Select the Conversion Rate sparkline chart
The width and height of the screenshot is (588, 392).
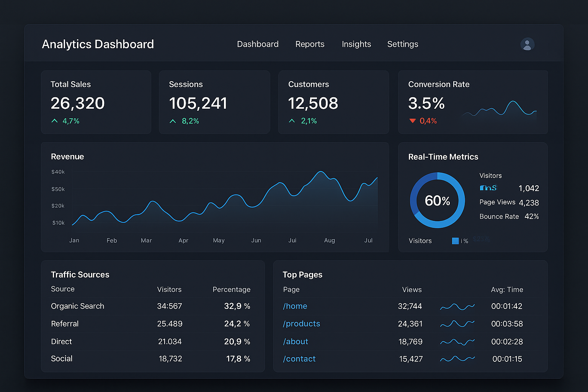click(x=500, y=110)
